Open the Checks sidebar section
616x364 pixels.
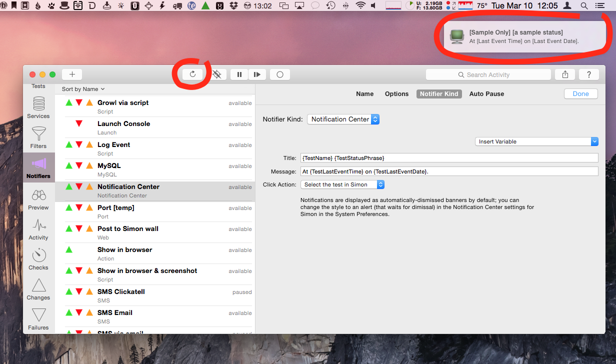point(38,259)
